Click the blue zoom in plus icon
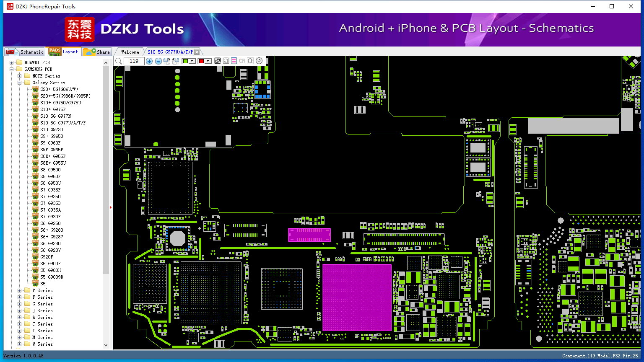644x362 pixels. click(x=149, y=61)
